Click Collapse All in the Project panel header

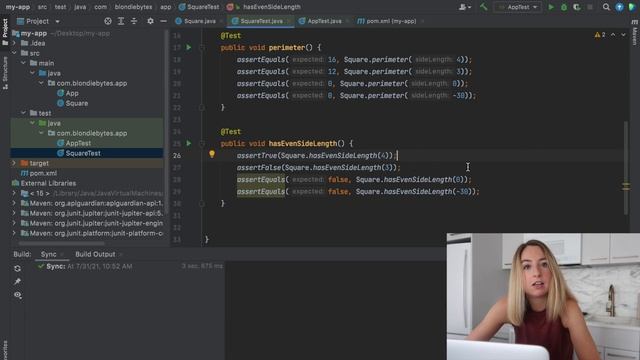(134, 21)
